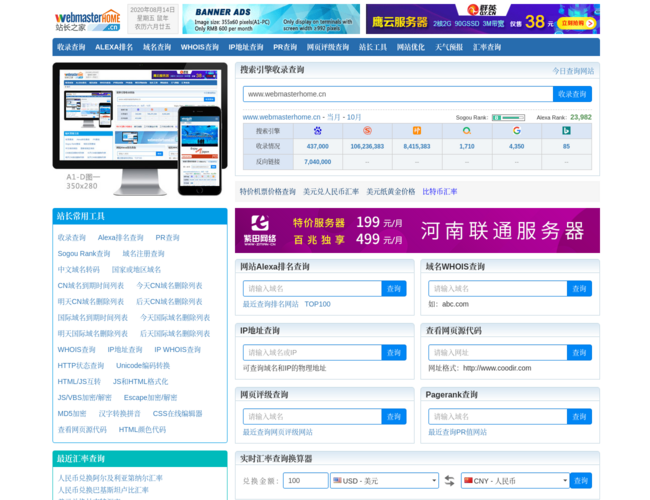
Task: Click 查询 button in 查看网页源代码 panel
Action: [579, 352]
